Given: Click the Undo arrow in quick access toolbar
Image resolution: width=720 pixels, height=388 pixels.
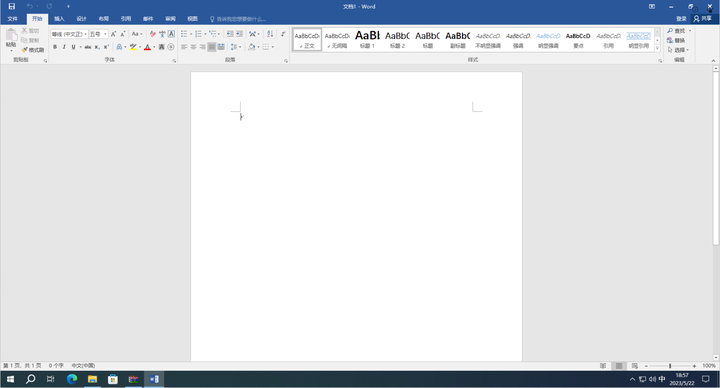Looking at the screenshot, I should click(29, 6).
